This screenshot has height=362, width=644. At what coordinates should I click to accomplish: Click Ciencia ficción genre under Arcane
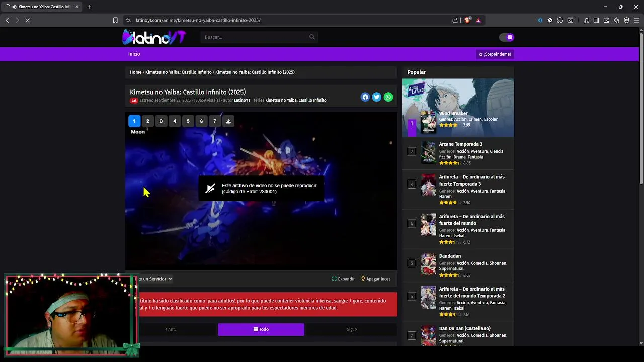(x=471, y=154)
